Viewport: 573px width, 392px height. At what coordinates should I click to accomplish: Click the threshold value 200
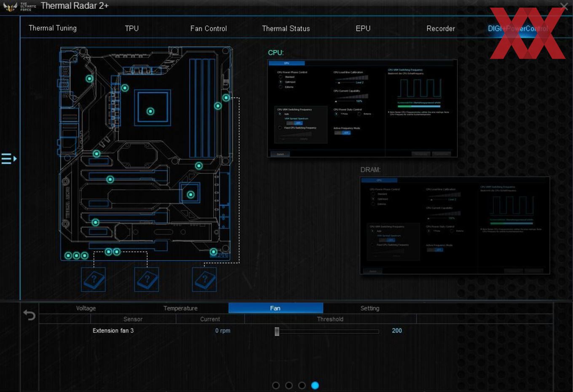point(397,330)
